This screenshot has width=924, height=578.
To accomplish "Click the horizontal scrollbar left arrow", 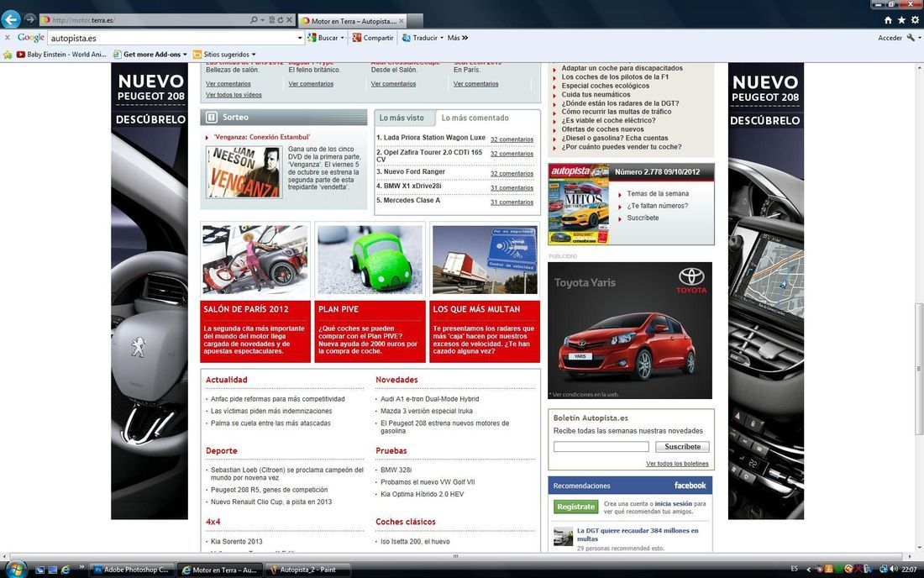I will 4,556.
